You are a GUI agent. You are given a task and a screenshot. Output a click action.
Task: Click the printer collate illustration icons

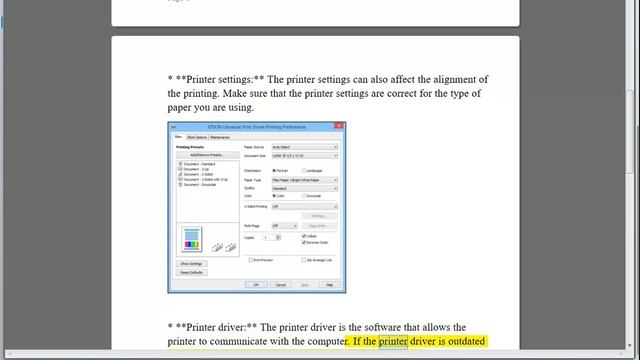coord(224,247)
